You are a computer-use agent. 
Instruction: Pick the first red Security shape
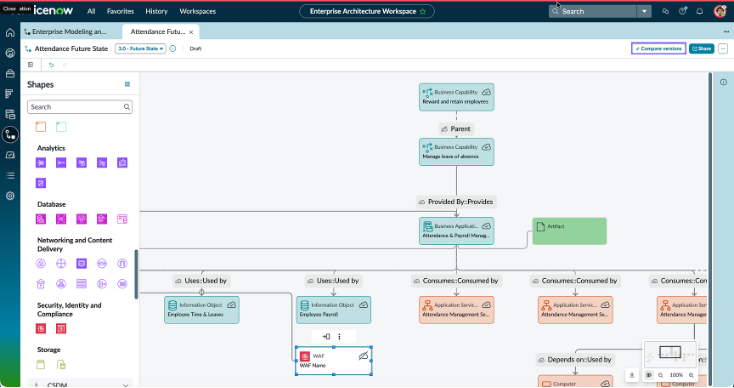point(41,329)
